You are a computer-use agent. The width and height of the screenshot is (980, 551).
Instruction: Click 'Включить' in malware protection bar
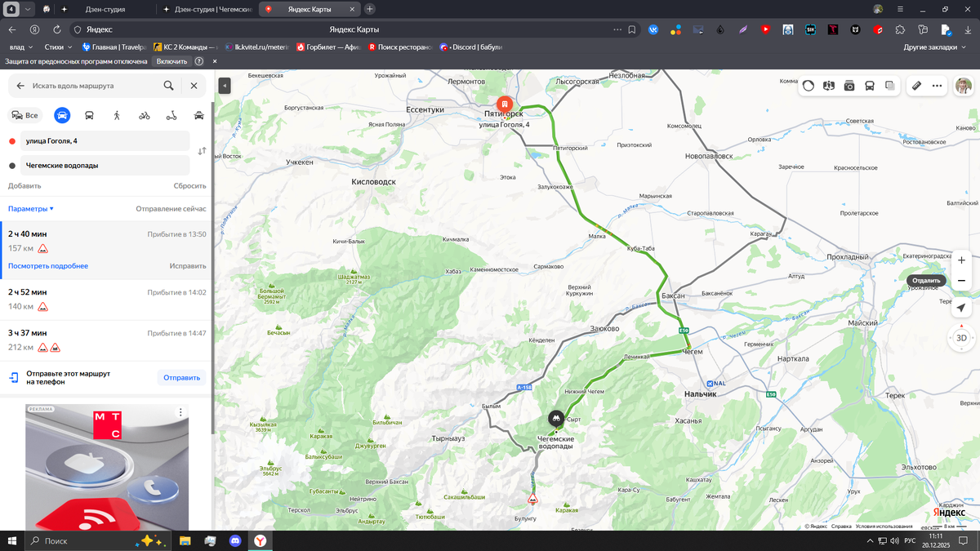pyautogui.click(x=171, y=61)
